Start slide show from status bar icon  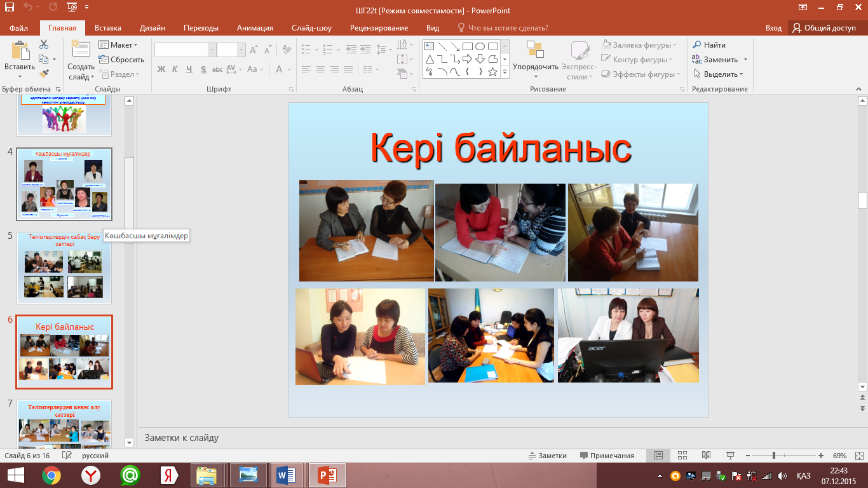[x=731, y=456]
